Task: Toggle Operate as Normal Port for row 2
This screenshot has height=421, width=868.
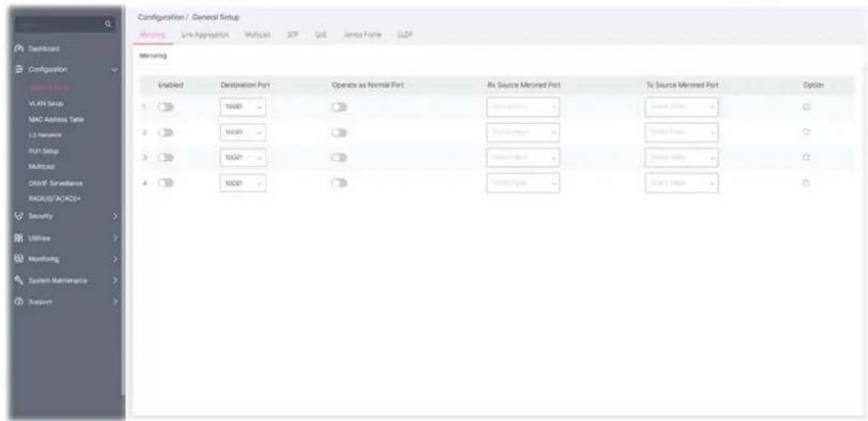Action: 339,133
